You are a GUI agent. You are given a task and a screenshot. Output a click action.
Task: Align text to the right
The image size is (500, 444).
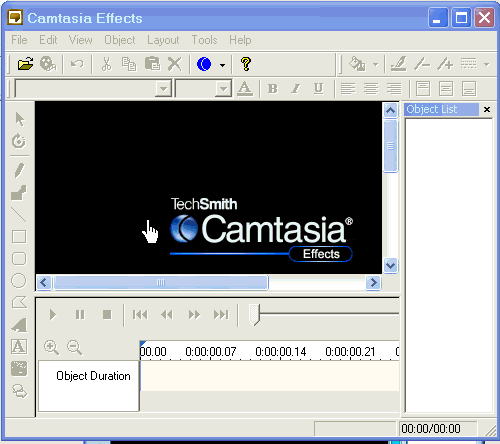394,89
